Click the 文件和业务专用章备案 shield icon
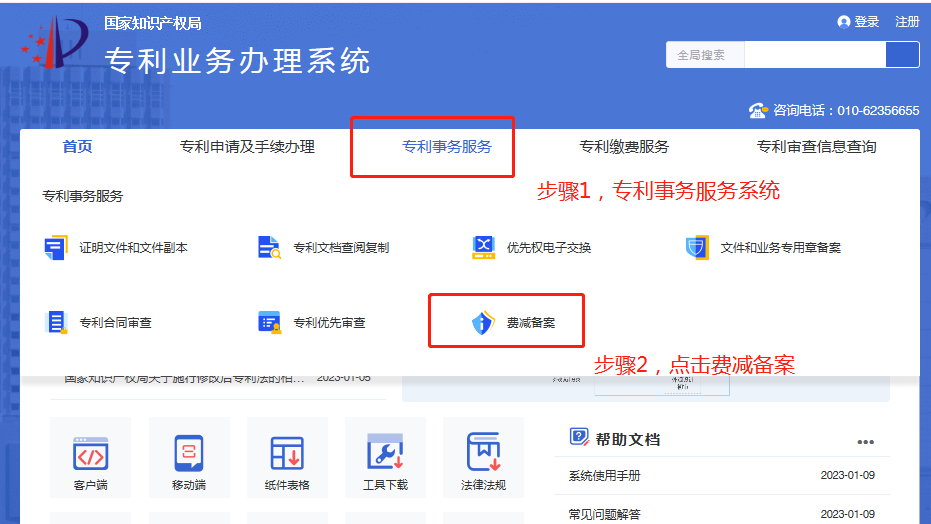This screenshot has width=931, height=524. [697, 247]
